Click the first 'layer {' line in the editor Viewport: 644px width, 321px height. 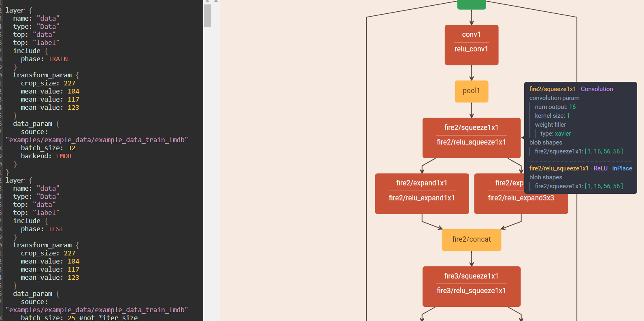pyautogui.click(x=19, y=11)
